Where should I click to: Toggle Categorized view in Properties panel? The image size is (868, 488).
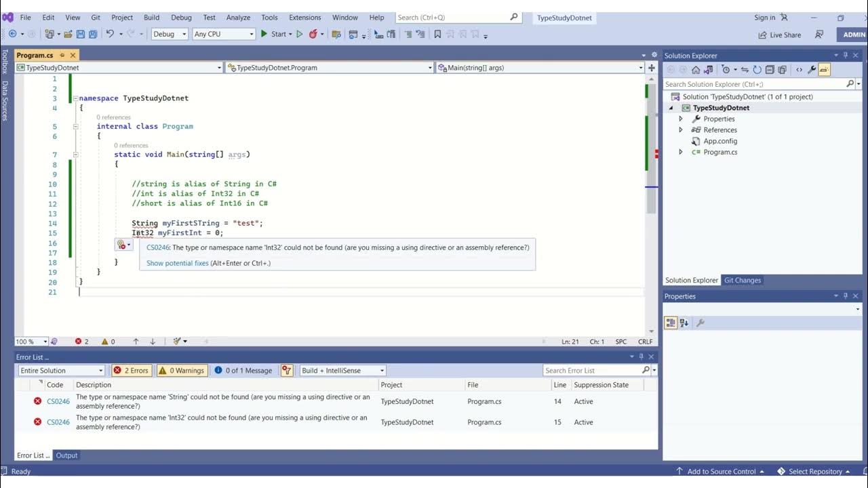[x=671, y=323]
